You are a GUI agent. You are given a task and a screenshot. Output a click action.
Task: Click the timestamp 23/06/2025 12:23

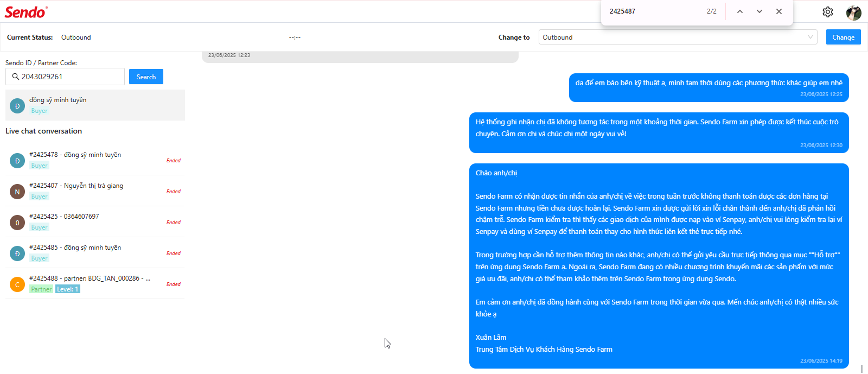(x=229, y=55)
